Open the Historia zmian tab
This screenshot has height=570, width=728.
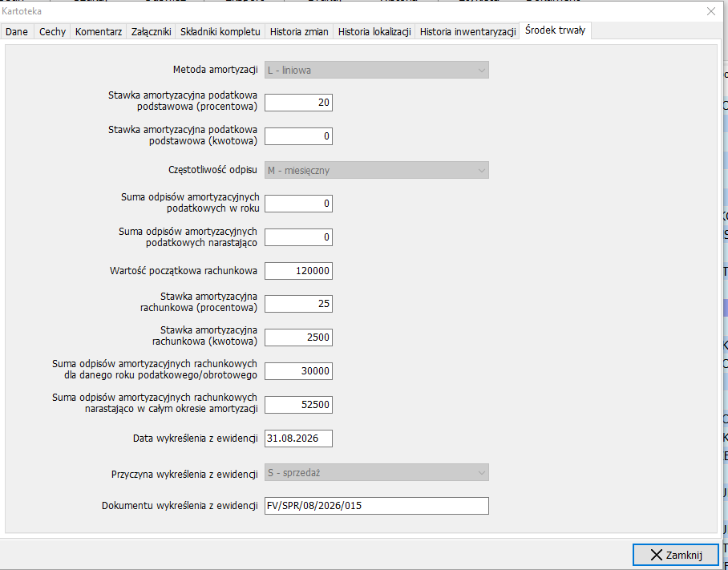(x=299, y=32)
